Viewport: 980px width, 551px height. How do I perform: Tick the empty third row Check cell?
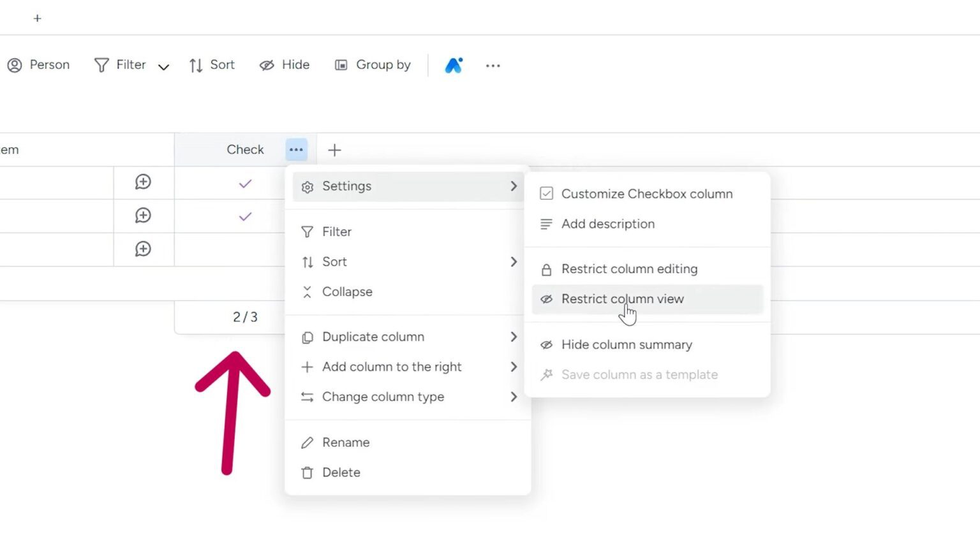[x=245, y=249]
